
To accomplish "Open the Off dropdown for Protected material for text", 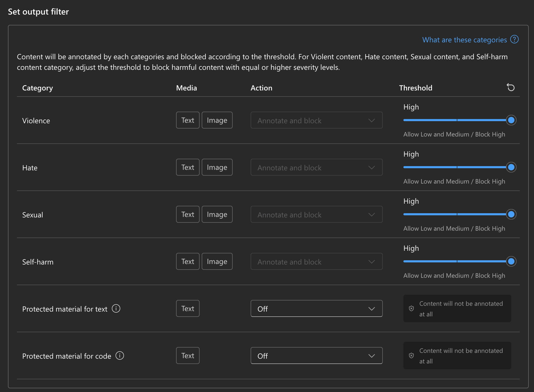I will point(316,308).
